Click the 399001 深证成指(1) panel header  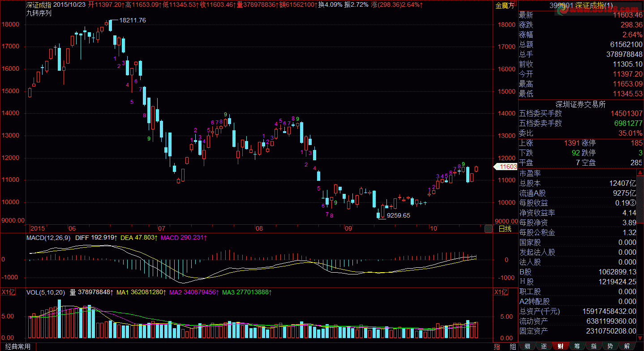581,5
